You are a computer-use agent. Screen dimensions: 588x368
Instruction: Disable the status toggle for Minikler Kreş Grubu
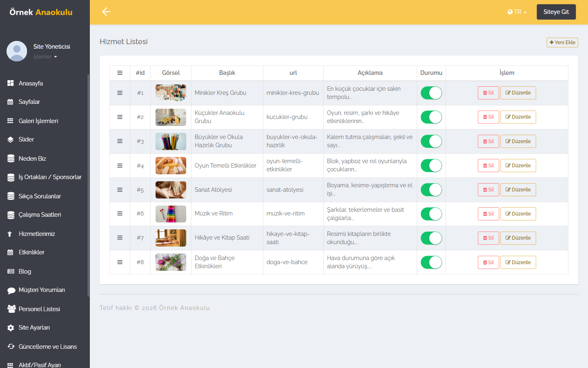(x=431, y=93)
